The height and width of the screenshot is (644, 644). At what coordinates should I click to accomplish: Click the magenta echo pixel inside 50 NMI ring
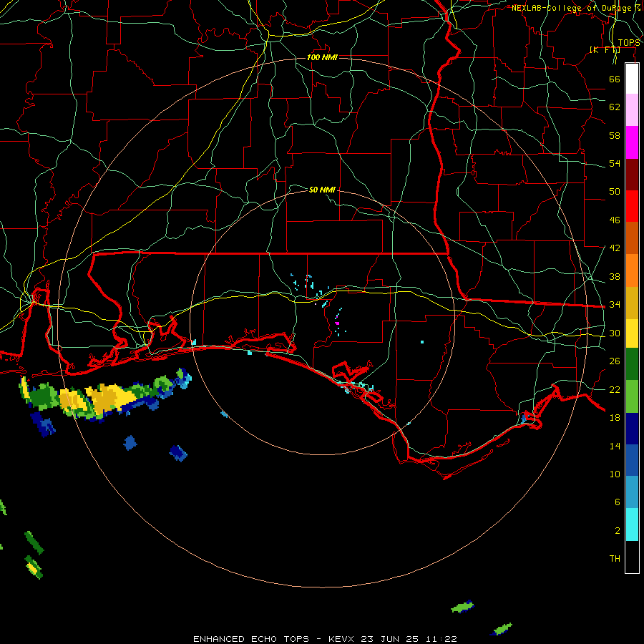337,323
